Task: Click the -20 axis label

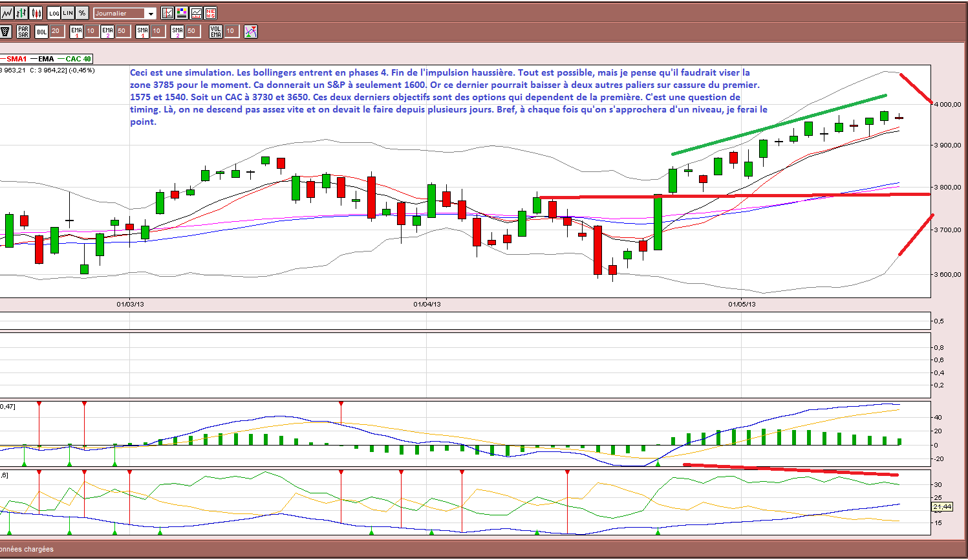Action: (x=938, y=459)
